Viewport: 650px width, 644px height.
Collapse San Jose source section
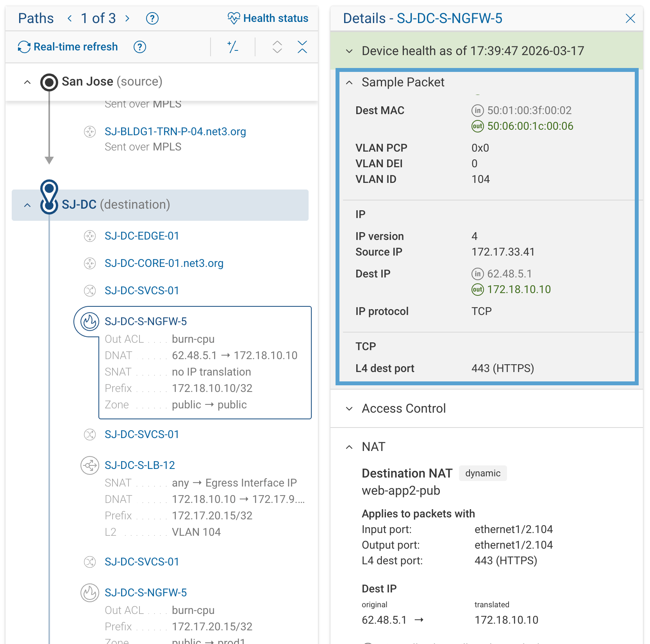tap(27, 82)
